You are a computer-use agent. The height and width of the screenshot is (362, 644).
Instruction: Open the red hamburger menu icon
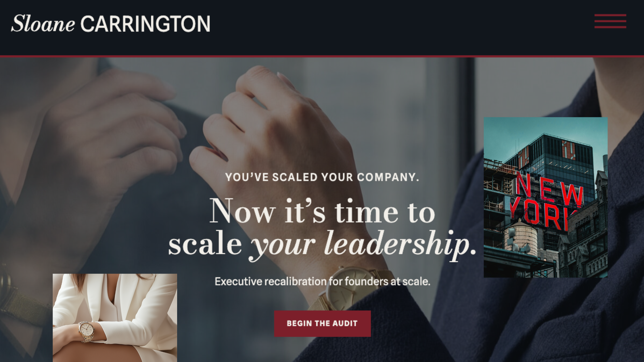pyautogui.click(x=610, y=21)
